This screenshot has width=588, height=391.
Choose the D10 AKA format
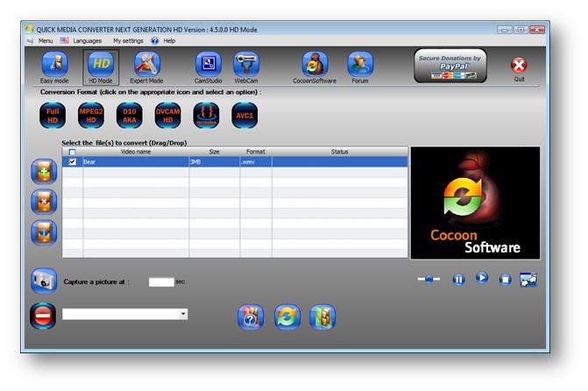[x=130, y=116]
